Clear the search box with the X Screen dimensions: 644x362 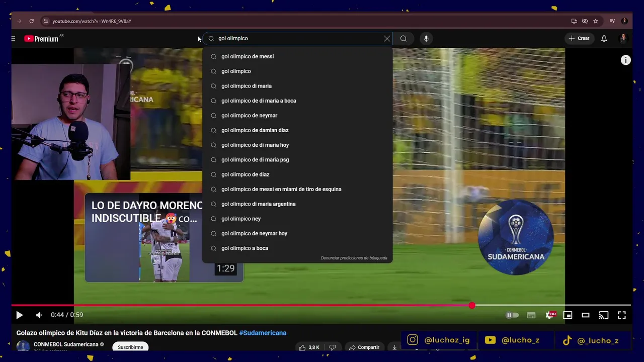click(387, 38)
